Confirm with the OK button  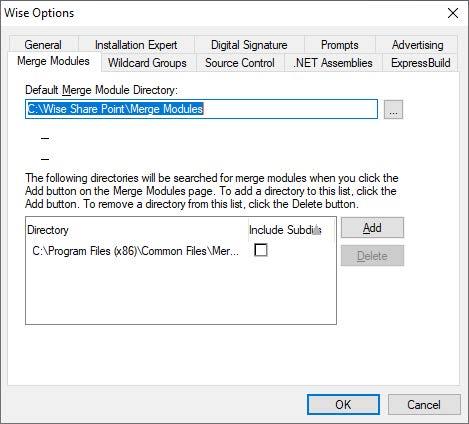(x=343, y=405)
